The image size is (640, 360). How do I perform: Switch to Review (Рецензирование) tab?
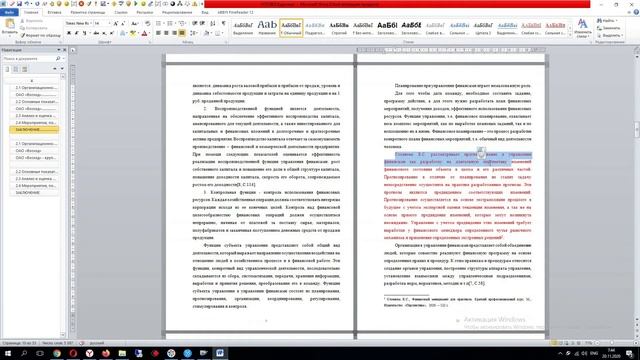[177, 13]
